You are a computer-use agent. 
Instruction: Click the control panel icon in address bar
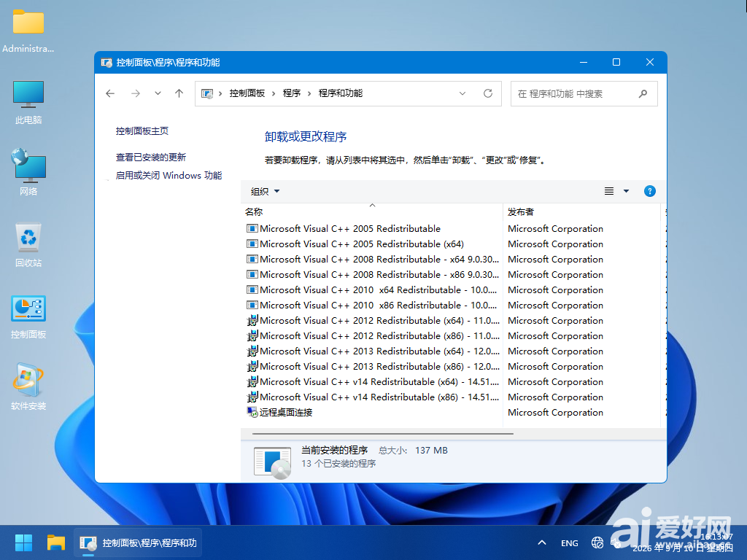click(207, 93)
